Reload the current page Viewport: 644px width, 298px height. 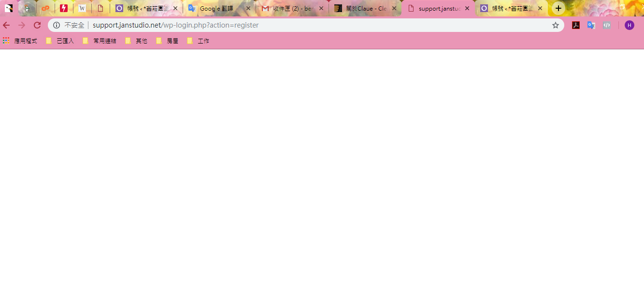(x=37, y=25)
